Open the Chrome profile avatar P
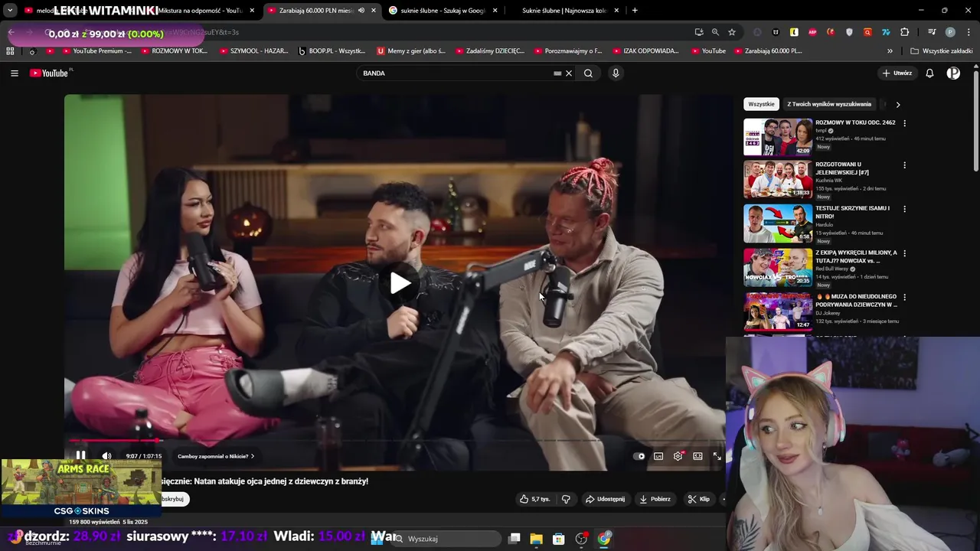 pyautogui.click(x=950, y=32)
